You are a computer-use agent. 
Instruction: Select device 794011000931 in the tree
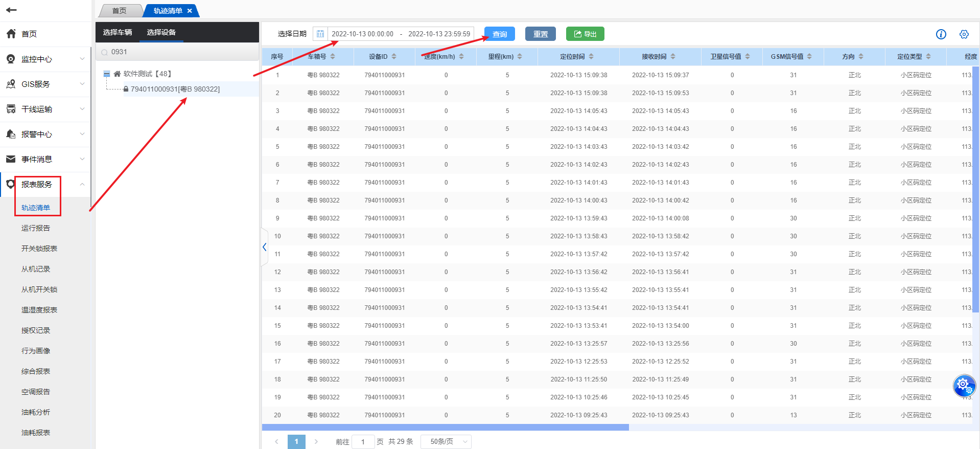(175, 89)
